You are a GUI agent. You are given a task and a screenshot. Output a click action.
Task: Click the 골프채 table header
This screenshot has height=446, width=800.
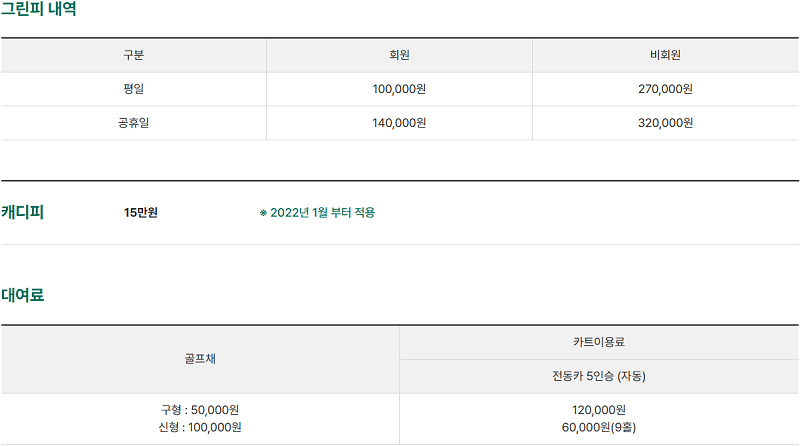200,359
